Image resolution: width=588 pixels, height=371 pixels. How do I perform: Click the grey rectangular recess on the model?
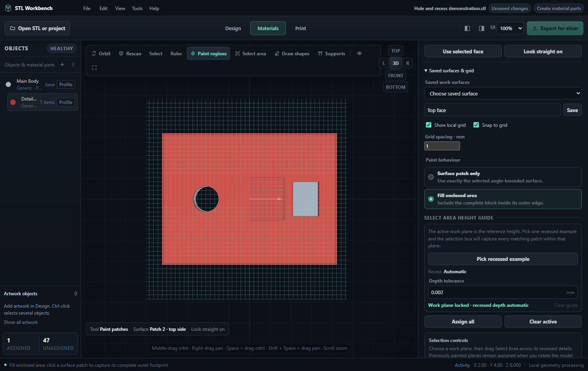pos(306,199)
